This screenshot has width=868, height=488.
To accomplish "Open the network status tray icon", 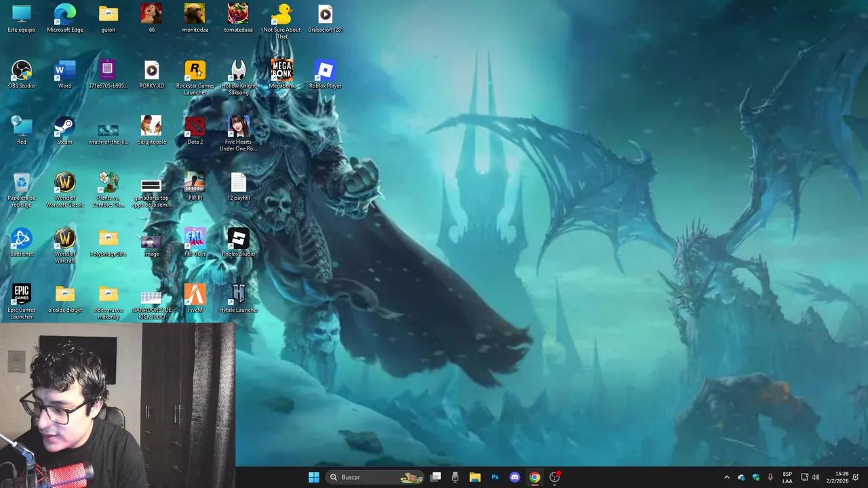I will (x=804, y=477).
